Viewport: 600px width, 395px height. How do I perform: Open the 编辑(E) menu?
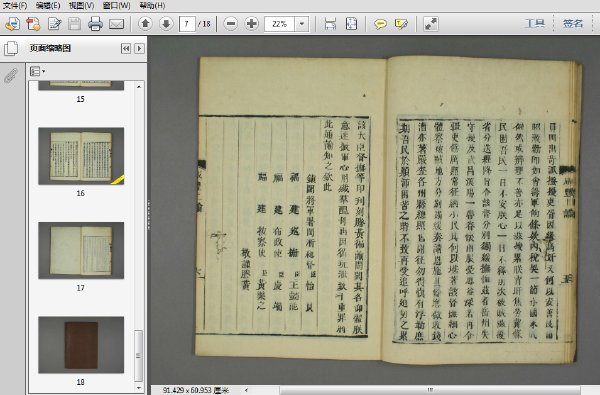point(48,5)
